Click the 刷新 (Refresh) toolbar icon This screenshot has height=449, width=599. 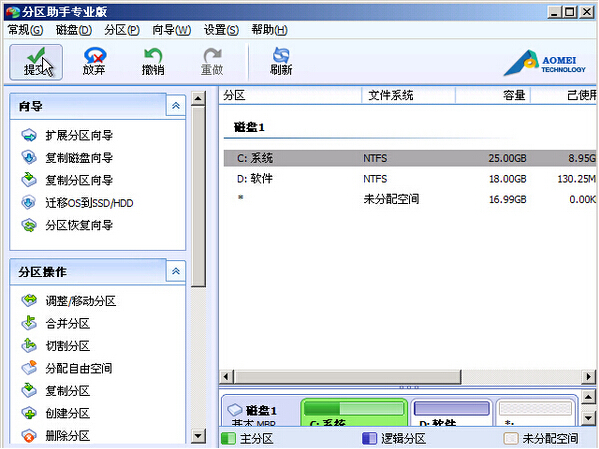(281, 62)
